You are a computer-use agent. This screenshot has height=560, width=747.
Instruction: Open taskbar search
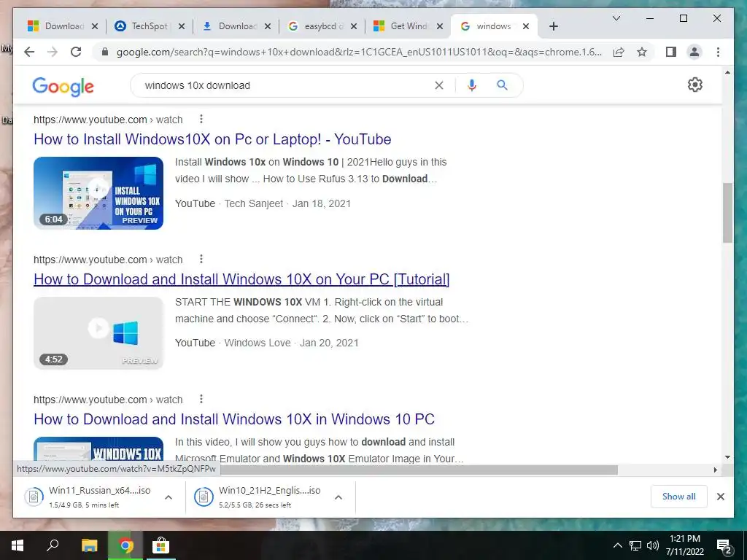coord(53,545)
